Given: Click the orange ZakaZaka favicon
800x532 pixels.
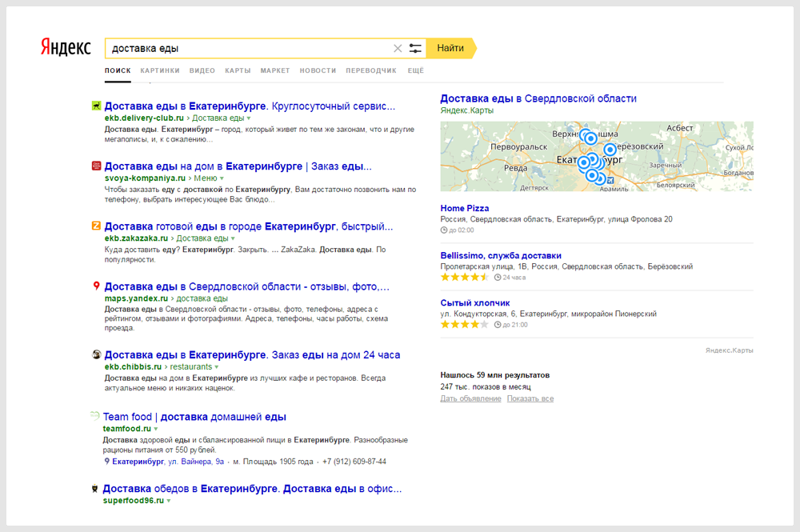Looking at the screenshot, I should click(x=97, y=226).
